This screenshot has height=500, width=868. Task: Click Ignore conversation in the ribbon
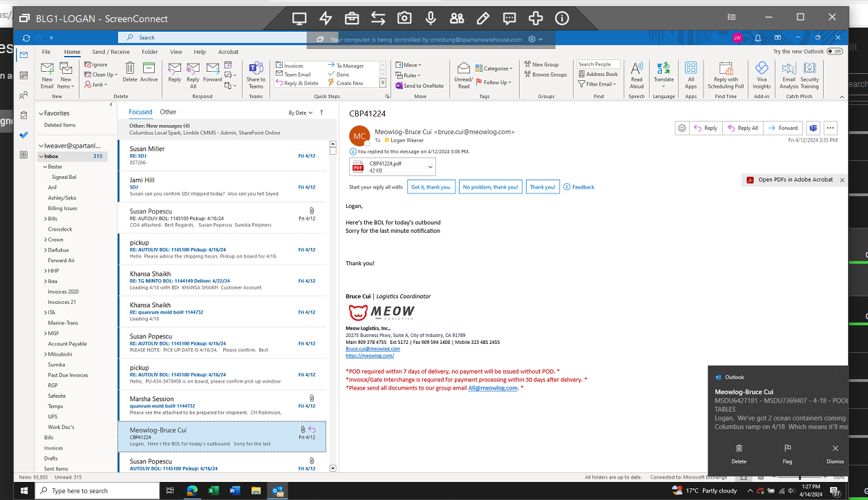click(95, 65)
